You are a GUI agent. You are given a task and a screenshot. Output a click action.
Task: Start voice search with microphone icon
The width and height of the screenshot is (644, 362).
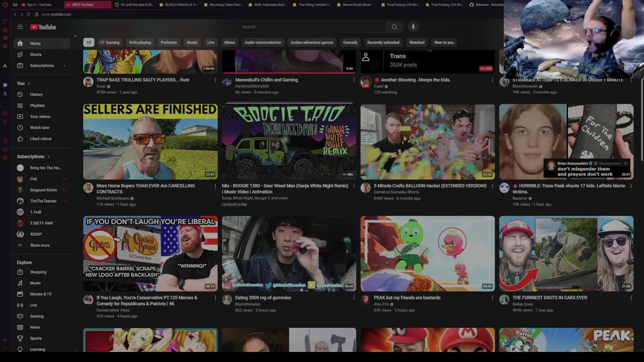[x=413, y=27]
